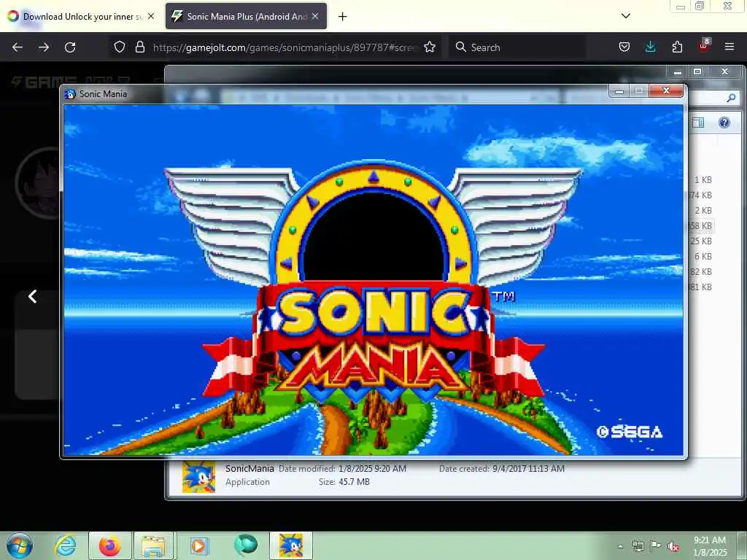Click the date created value '9/4/2017 11:13 AM'
The image size is (747, 560).
(x=528, y=469)
